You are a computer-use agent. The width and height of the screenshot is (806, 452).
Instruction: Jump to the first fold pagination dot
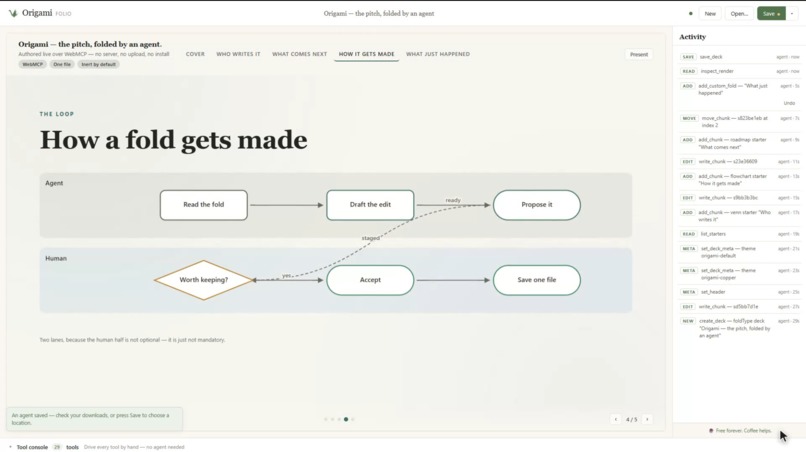(326, 420)
